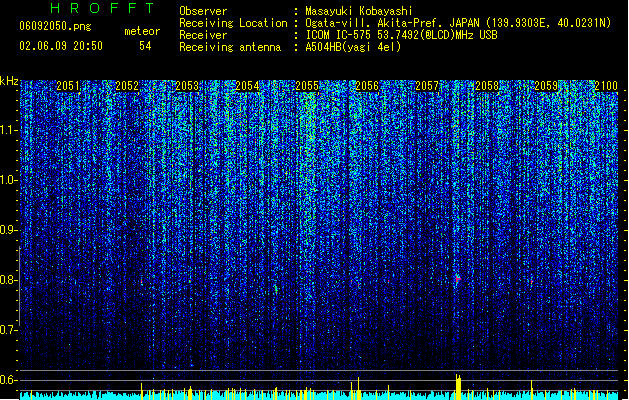Click the 2100 time marker

[x=606, y=86]
